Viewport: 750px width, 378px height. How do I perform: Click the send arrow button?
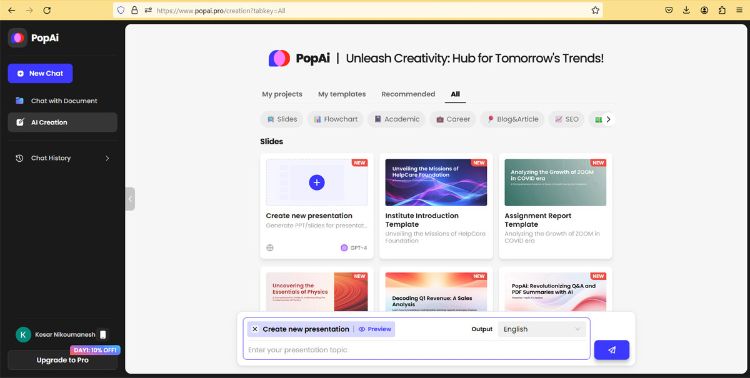611,350
